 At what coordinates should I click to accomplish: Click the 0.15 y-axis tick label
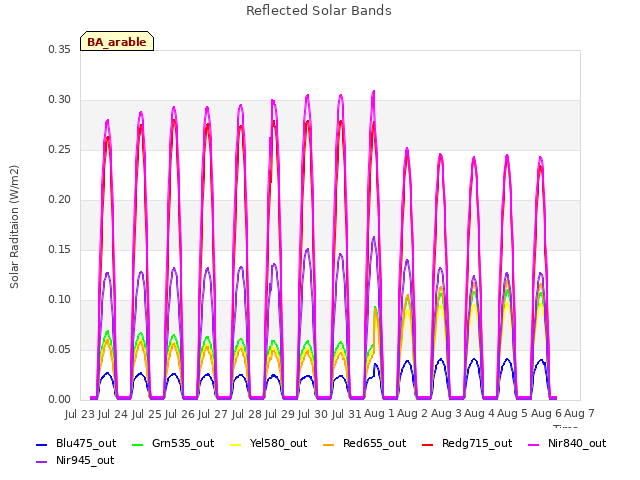60,249
